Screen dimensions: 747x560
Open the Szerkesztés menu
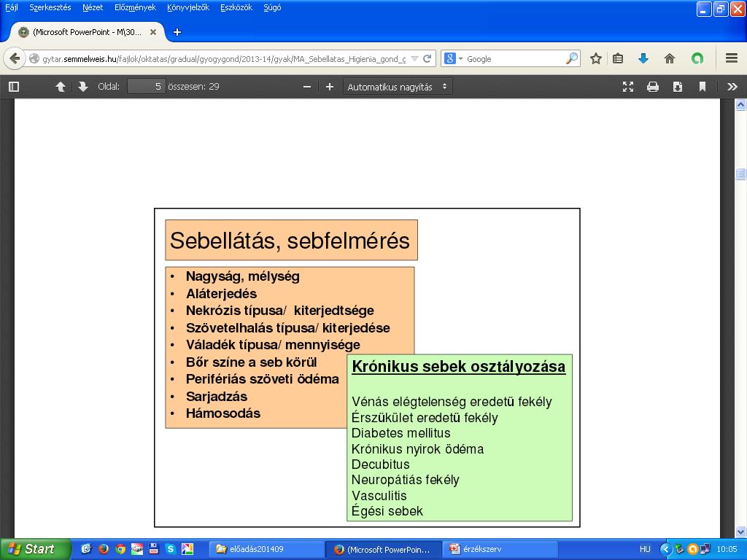50,7
